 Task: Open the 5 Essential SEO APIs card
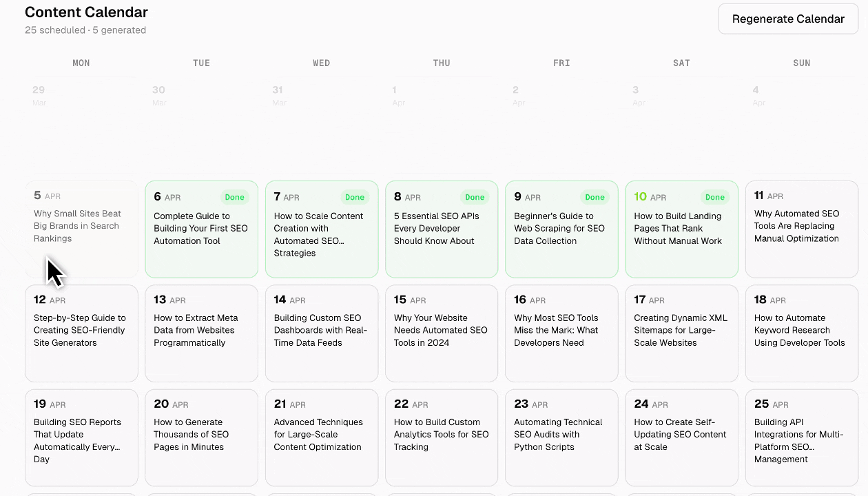point(441,229)
